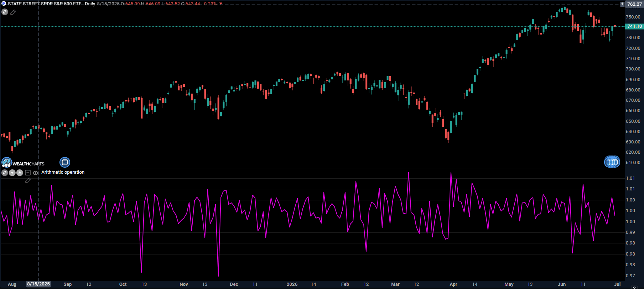Move Arithmetic operation pane up
The image size is (644, 289).
click(20, 173)
